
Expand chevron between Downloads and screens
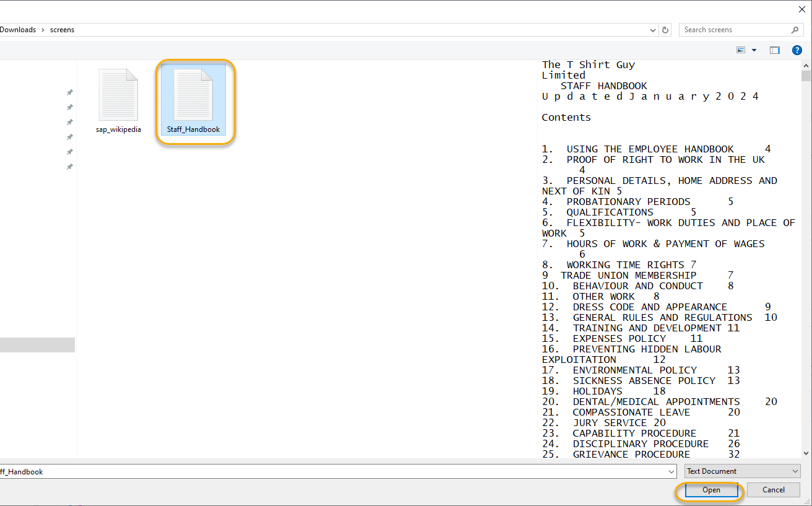[43, 30]
